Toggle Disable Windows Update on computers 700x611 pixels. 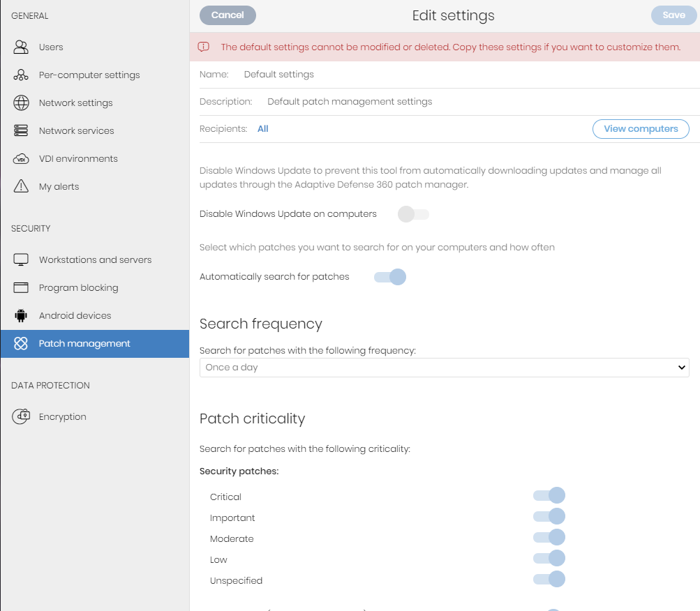click(x=413, y=214)
